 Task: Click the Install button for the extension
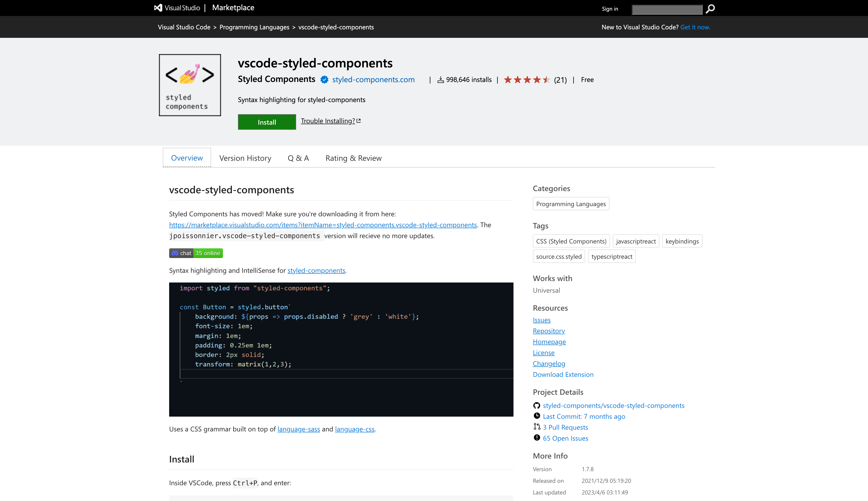click(267, 122)
